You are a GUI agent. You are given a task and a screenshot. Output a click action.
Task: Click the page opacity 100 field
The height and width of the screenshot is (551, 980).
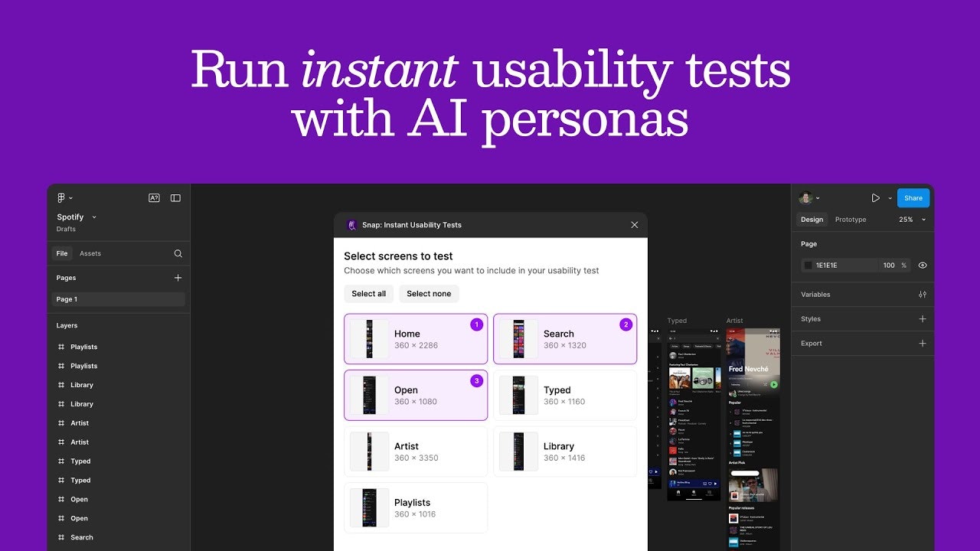coord(889,266)
